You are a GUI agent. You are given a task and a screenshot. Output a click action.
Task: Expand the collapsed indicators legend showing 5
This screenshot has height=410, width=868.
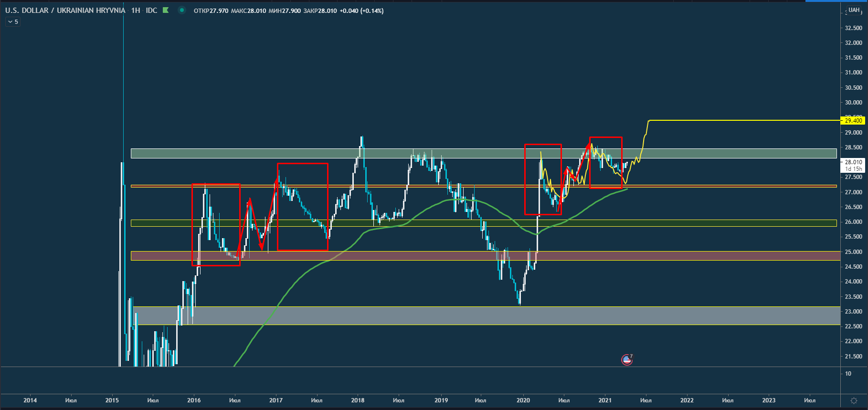13,22
